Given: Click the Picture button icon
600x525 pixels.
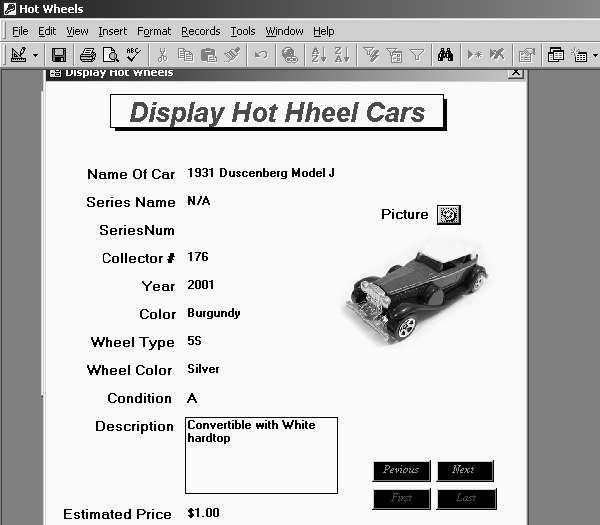Looking at the screenshot, I should (449, 215).
